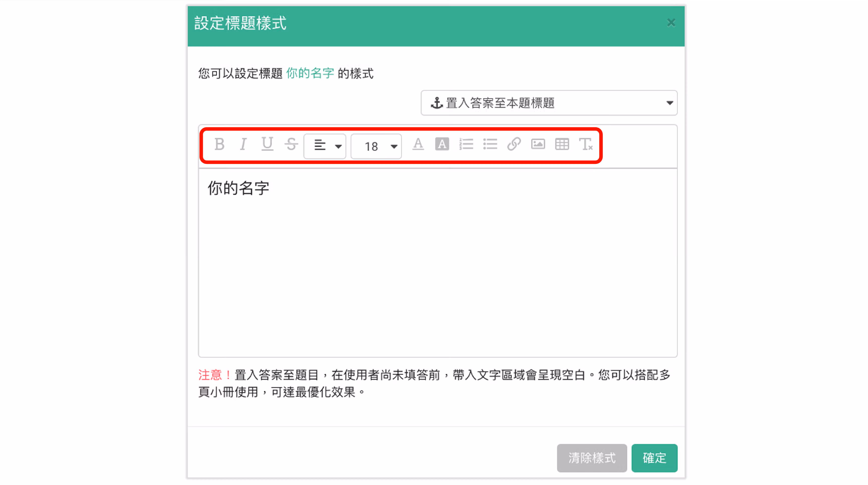Confirm with the 確定 button
Viewport: 868px width, 485px height.
tap(654, 458)
